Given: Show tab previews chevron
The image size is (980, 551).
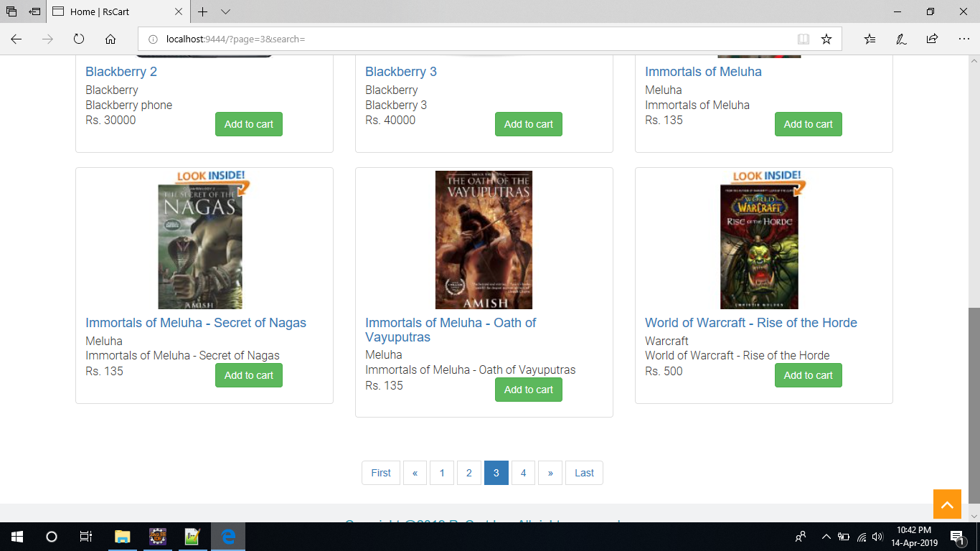Looking at the screenshot, I should coord(225,11).
